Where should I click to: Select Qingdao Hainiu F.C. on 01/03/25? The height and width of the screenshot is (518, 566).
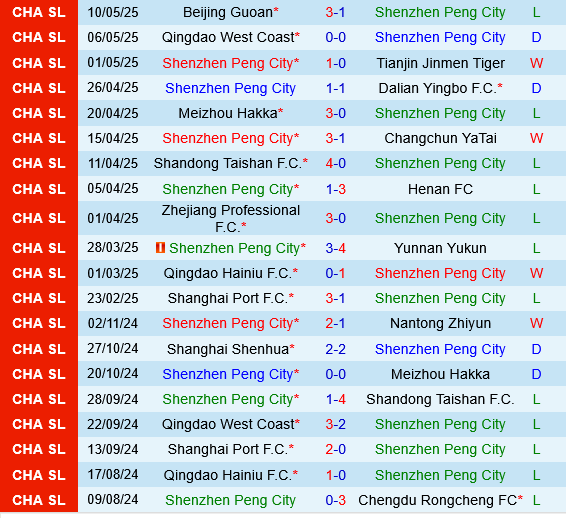pos(228,273)
